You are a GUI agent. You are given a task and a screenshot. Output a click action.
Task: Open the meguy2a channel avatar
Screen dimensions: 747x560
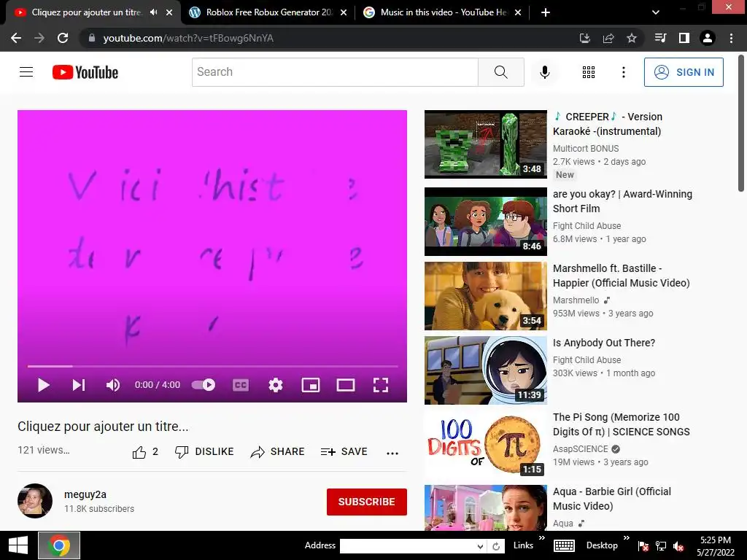click(x=35, y=501)
